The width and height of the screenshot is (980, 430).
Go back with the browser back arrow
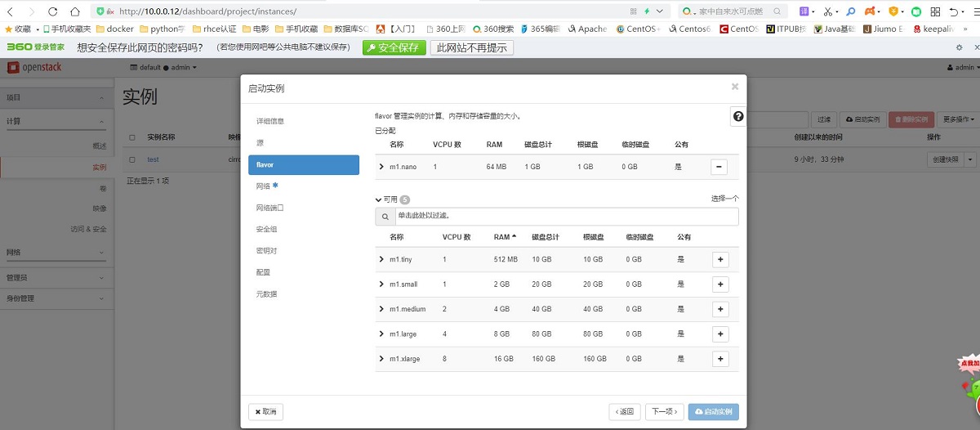(10, 11)
